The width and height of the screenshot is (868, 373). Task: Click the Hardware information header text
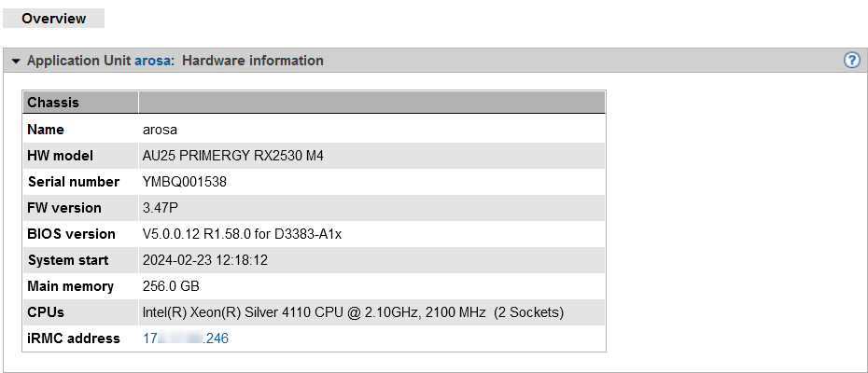(x=252, y=61)
